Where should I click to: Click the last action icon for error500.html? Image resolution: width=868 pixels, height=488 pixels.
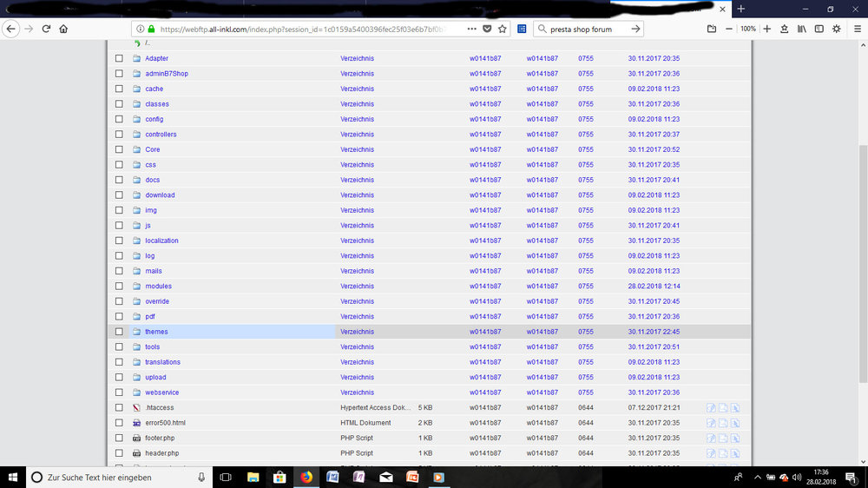click(735, 423)
